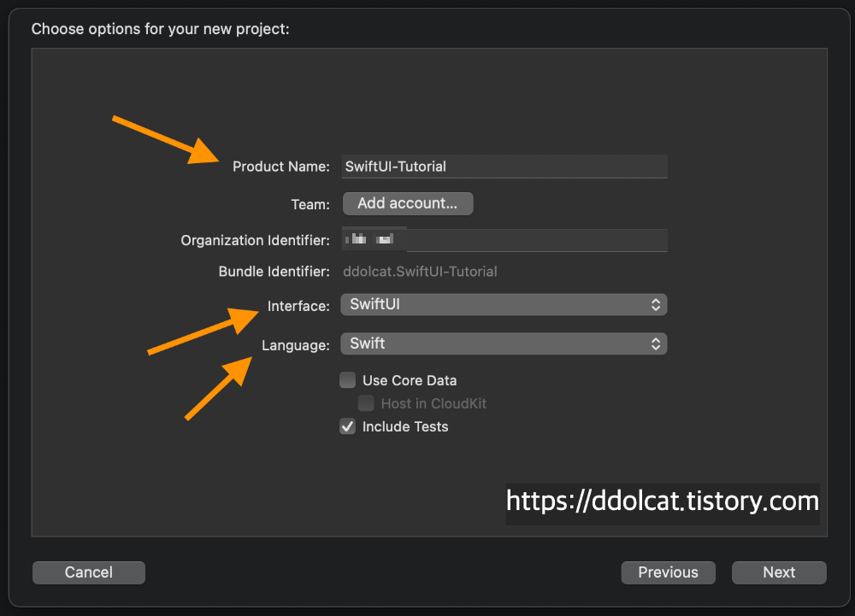Image resolution: width=855 pixels, height=616 pixels.
Task: Click the orange arrow pointing at Interface
Action: 203,333
